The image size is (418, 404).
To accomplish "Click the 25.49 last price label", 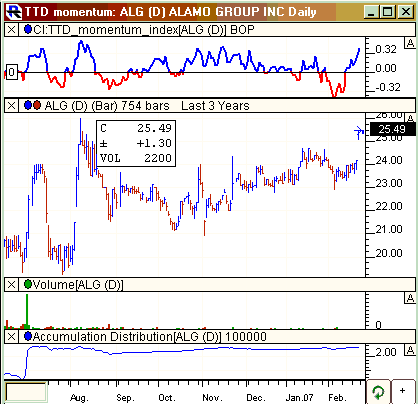I will [392, 129].
